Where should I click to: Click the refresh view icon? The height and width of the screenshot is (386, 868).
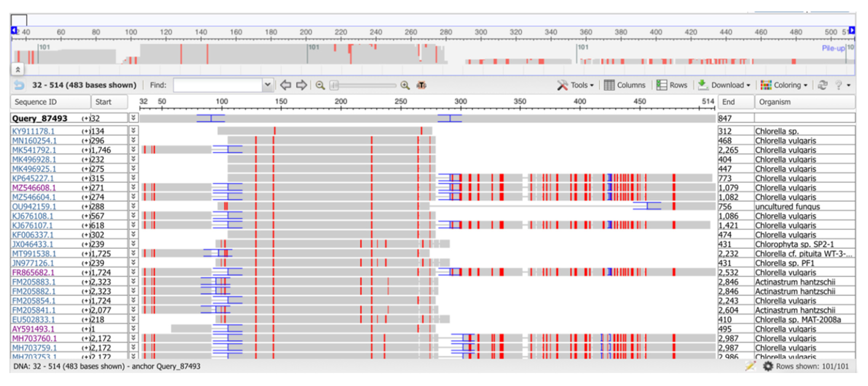(x=822, y=85)
